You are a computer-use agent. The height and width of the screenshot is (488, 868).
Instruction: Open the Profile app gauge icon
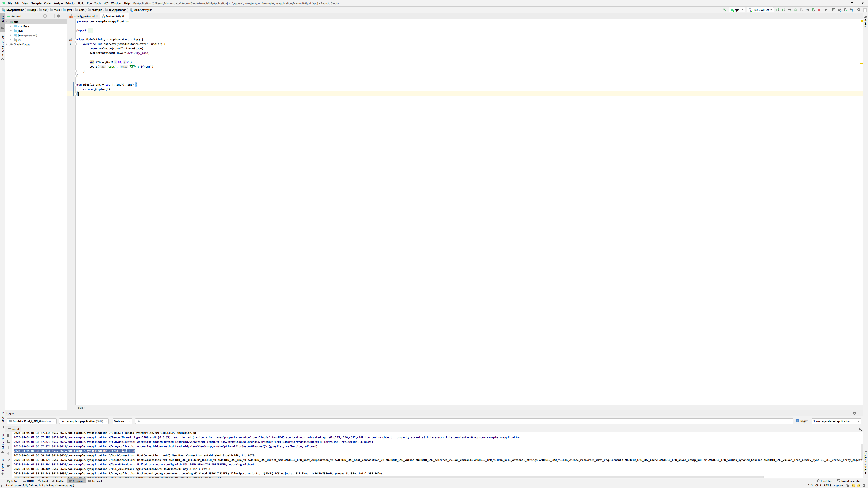(x=807, y=10)
